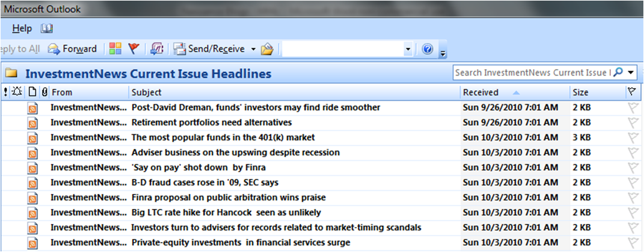The width and height of the screenshot is (644, 252).
Task: Select the most popular funds in 401(k) message
Action: point(320,138)
